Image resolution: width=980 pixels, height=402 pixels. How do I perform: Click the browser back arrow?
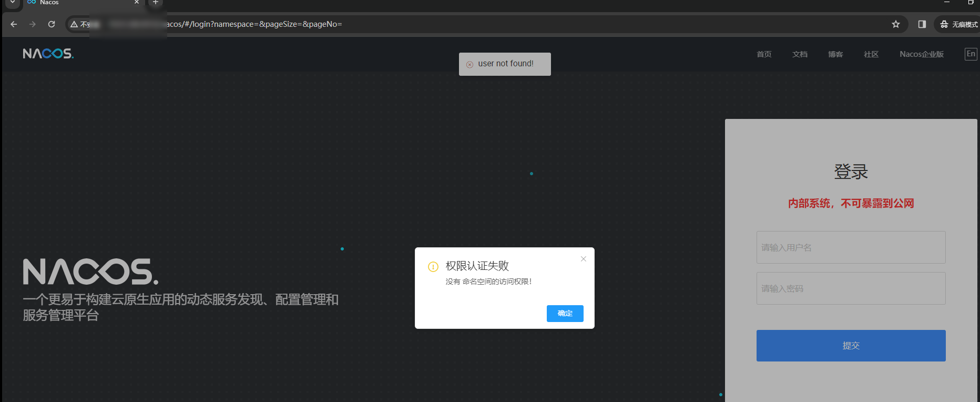14,24
